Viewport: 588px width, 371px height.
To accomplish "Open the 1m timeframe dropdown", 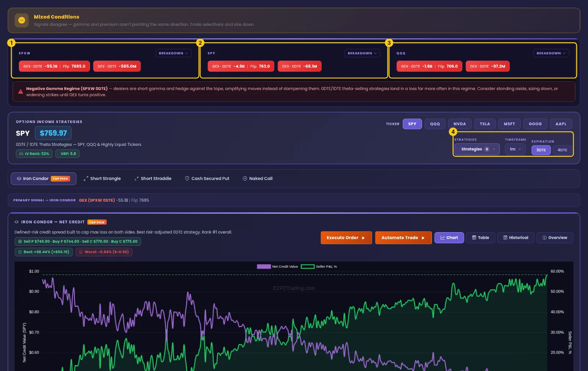I will [515, 149].
